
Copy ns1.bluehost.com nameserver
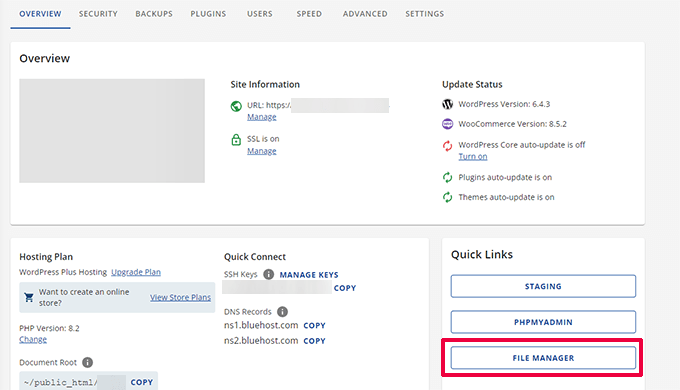(314, 325)
